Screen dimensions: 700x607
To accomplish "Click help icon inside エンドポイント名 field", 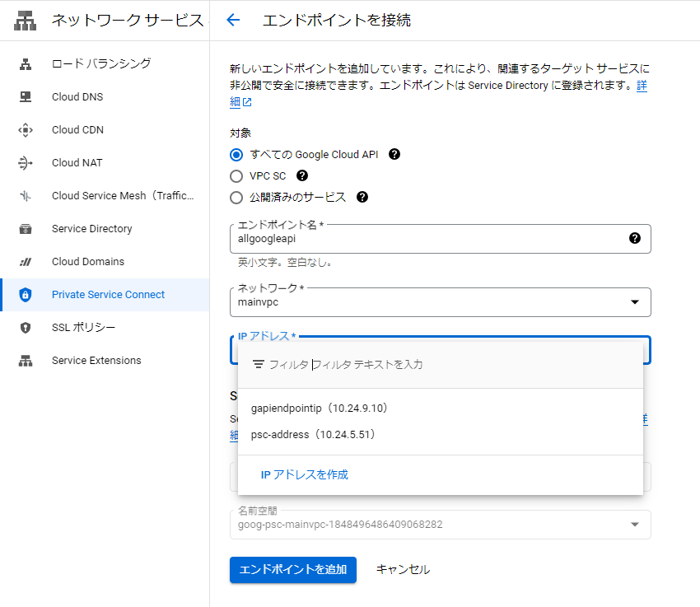I will [x=634, y=238].
